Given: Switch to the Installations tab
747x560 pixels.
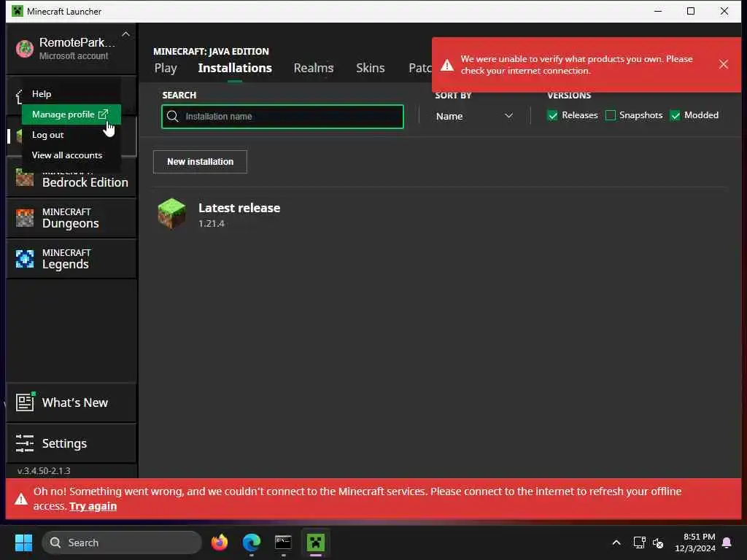Looking at the screenshot, I should pos(235,68).
